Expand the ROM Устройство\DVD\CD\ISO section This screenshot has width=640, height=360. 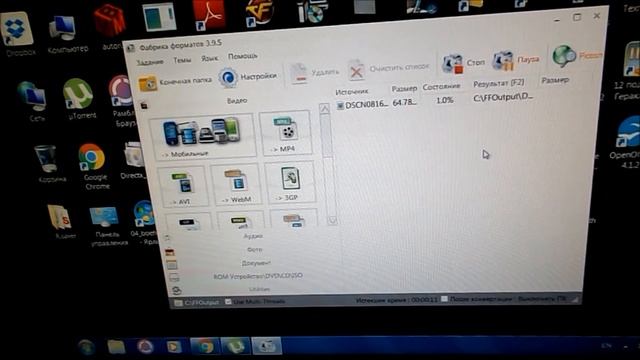[x=257, y=276]
